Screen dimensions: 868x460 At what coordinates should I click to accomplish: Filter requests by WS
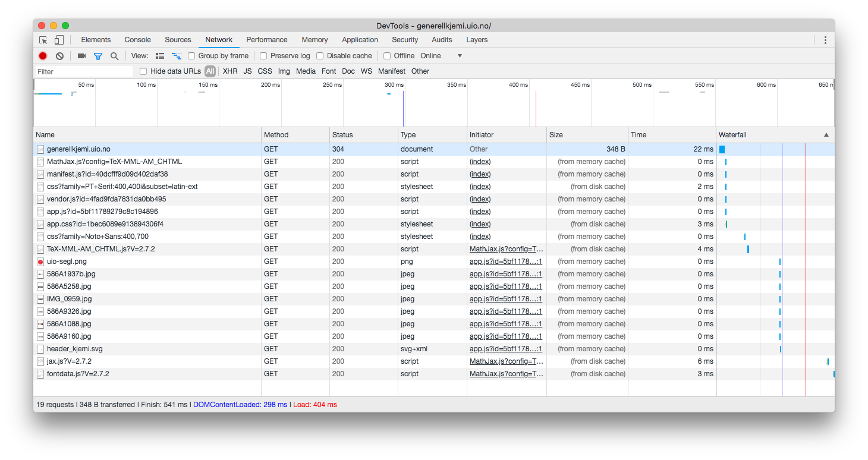pyautogui.click(x=366, y=71)
